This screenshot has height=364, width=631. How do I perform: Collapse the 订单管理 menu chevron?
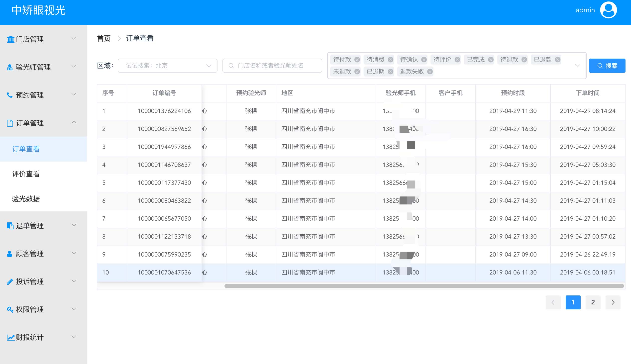point(74,122)
